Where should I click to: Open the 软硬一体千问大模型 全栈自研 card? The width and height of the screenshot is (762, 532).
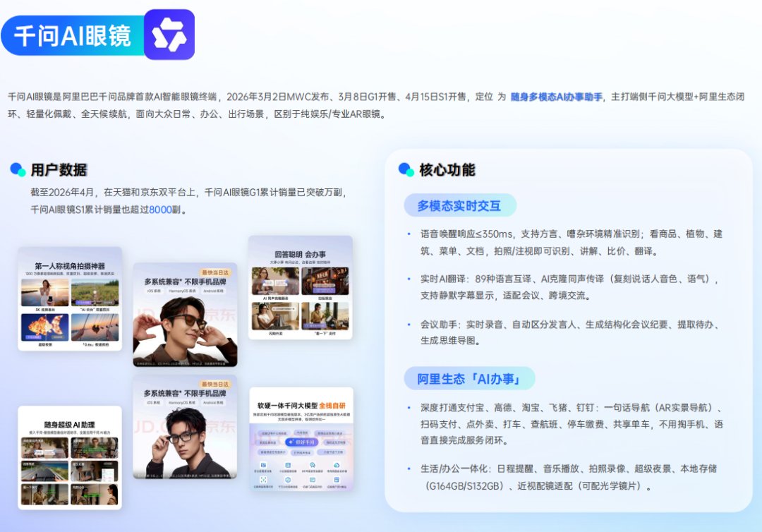click(301, 439)
